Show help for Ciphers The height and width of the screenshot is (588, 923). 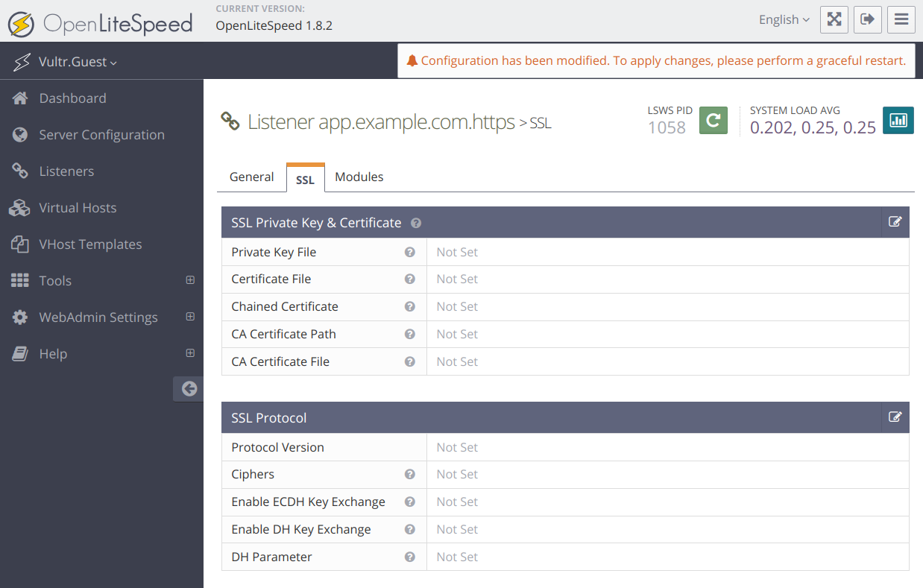pos(409,474)
